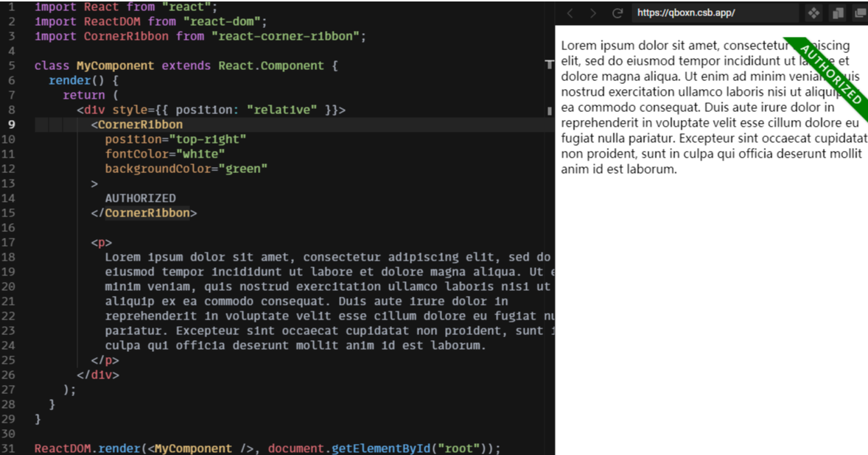Select line number 9 in the gutter
This screenshot has height=455, width=868.
pyautogui.click(x=11, y=124)
